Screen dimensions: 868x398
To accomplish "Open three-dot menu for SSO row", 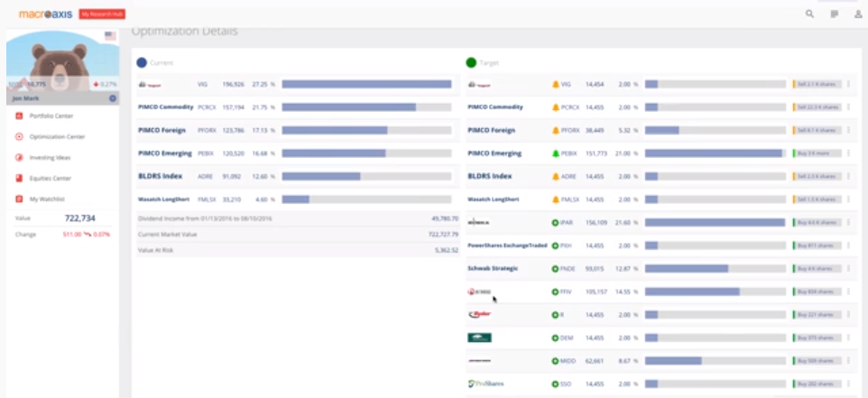I will [x=849, y=384].
